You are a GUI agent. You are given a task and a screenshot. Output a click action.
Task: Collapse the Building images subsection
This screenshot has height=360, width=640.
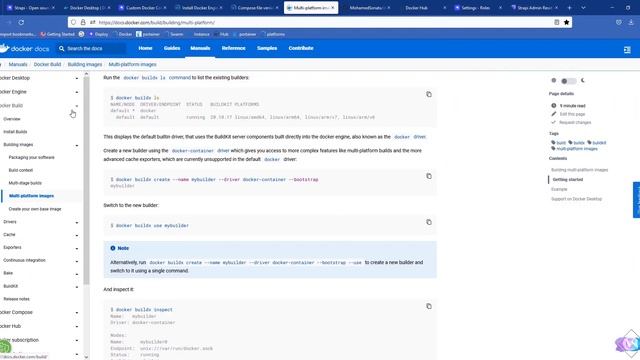tap(77, 145)
